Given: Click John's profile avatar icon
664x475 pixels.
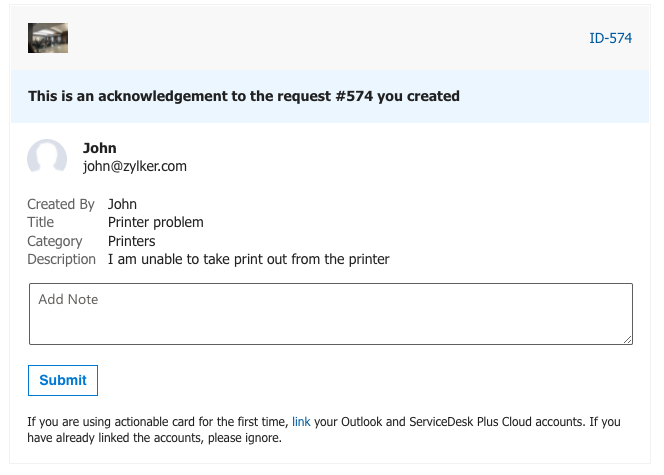Looking at the screenshot, I should click(47, 157).
